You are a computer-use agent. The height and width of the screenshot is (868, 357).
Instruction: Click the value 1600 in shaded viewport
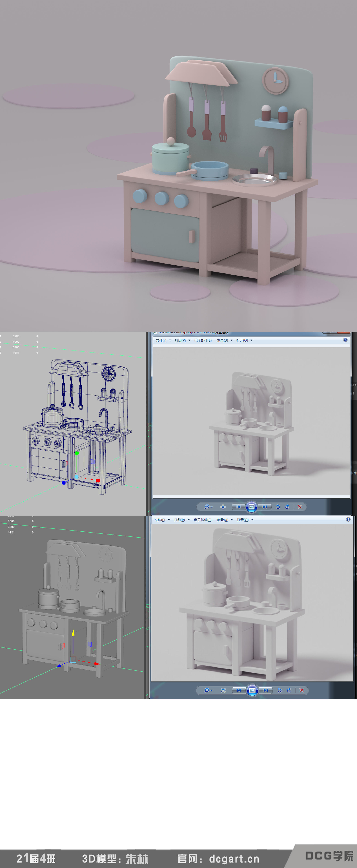(11, 521)
